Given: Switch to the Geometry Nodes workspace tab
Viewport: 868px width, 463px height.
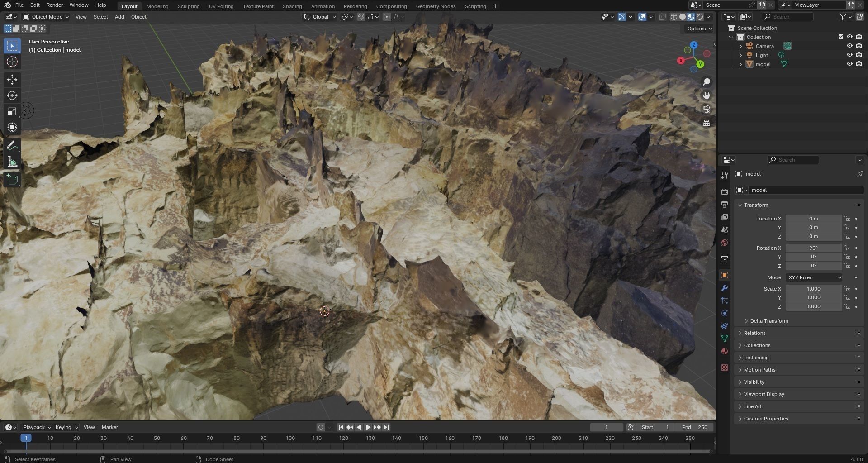Looking at the screenshot, I should click(436, 6).
